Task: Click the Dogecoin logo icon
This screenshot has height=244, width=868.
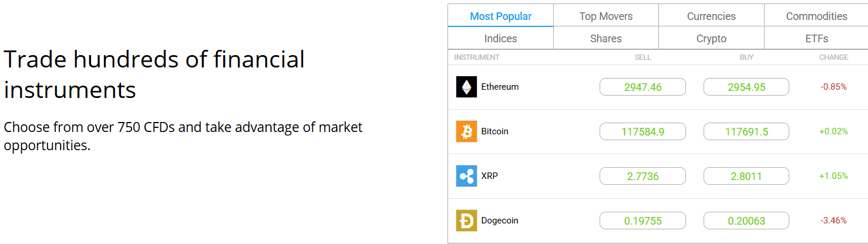Action: point(466,221)
